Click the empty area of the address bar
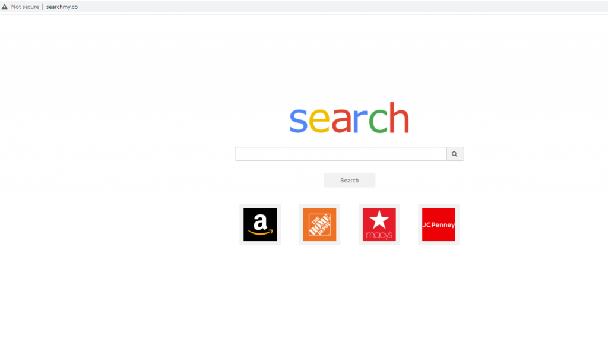This screenshot has width=608, height=364. click(341, 7)
